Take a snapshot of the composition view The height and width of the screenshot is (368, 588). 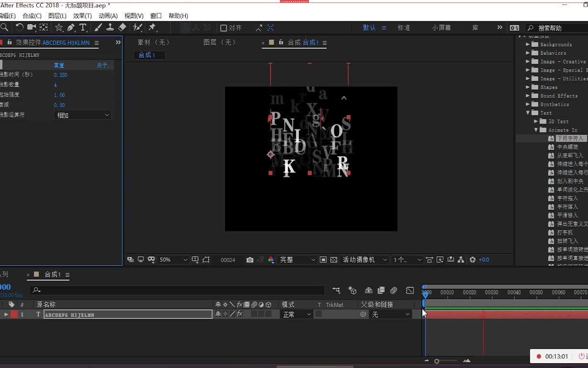click(x=249, y=260)
